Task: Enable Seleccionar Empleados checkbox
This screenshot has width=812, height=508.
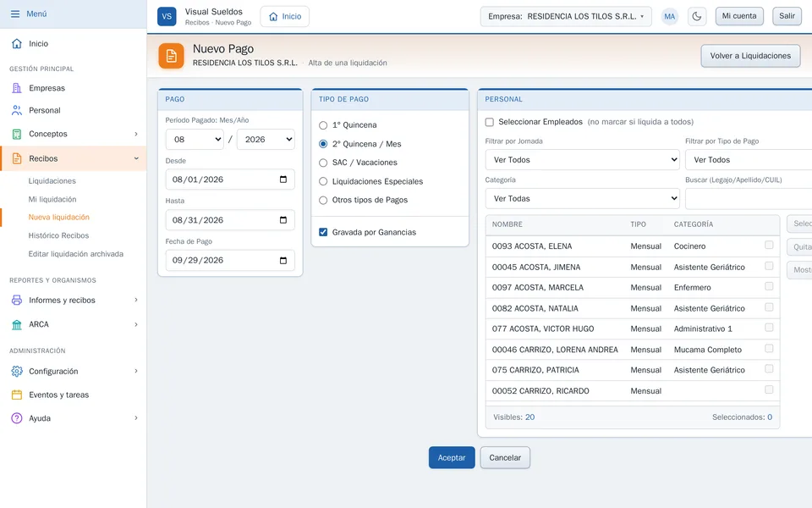Action: 490,122
